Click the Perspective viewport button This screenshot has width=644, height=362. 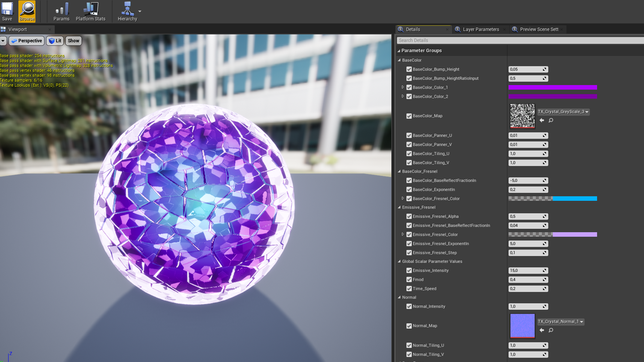(27, 41)
